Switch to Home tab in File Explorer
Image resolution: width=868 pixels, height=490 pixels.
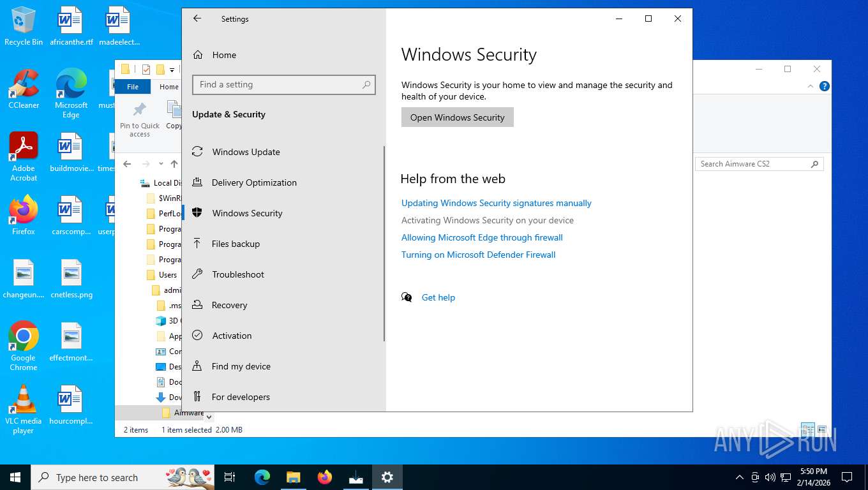coord(168,87)
